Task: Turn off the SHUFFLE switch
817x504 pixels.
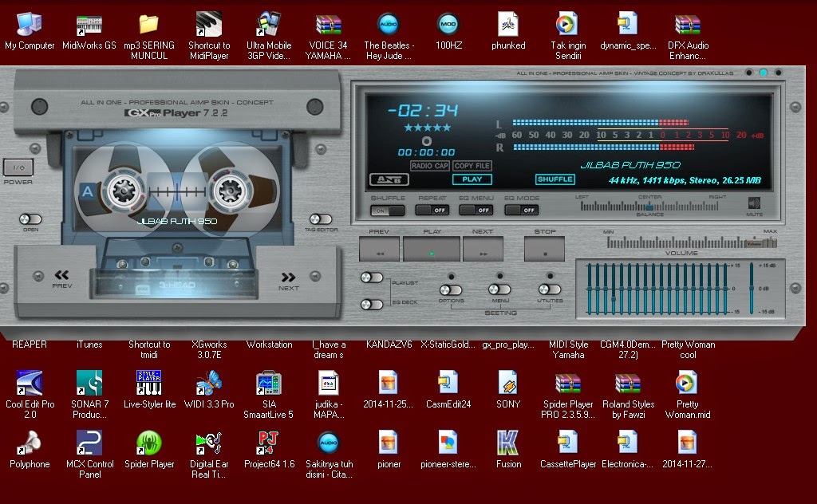Action: (388, 211)
